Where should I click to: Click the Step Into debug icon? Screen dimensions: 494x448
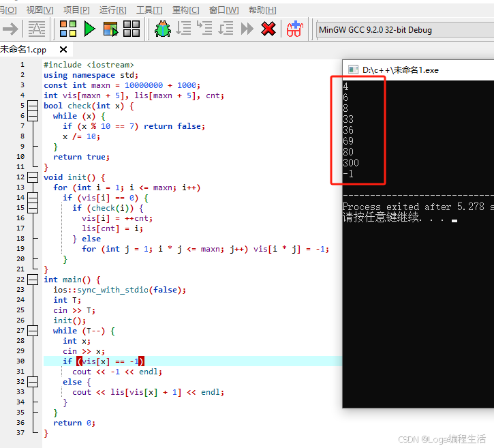[204, 28]
